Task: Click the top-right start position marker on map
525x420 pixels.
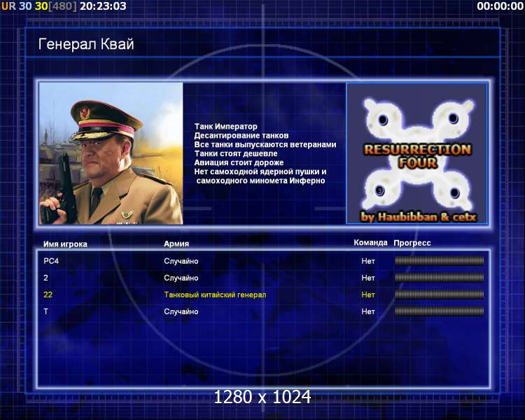Action: click(x=454, y=118)
